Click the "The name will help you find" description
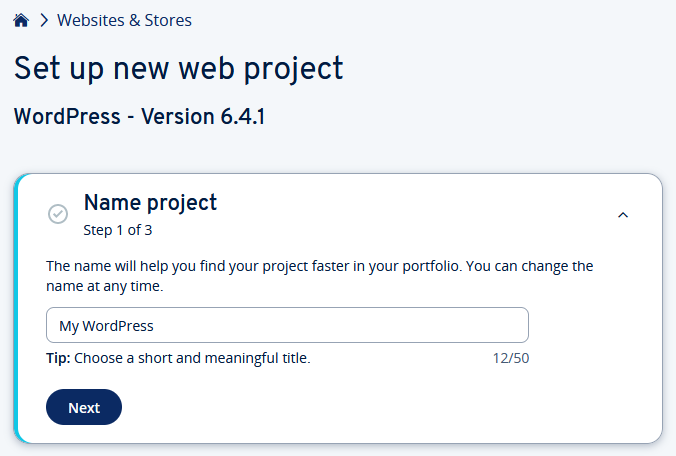 [320, 266]
